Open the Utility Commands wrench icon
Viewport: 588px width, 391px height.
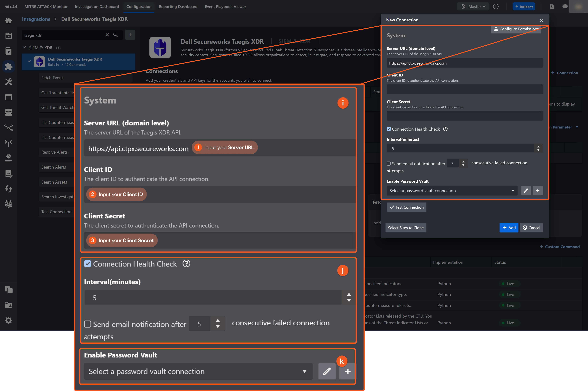(8, 82)
